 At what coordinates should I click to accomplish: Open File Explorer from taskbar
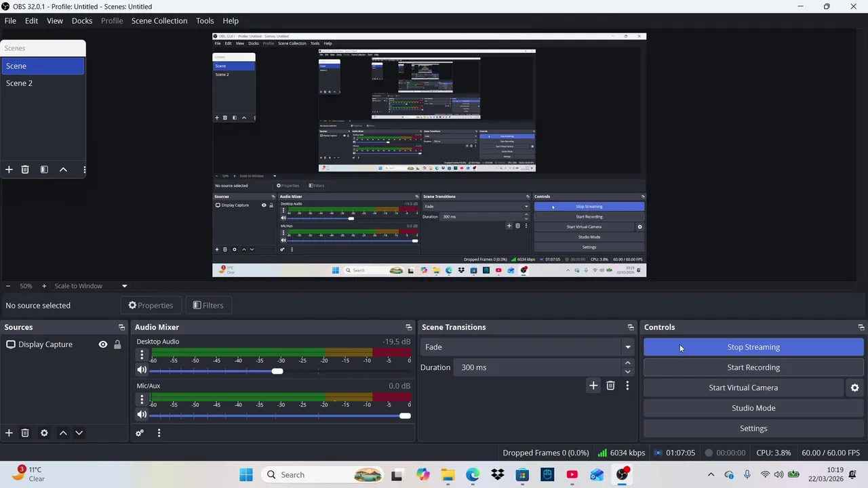[448, 474]
